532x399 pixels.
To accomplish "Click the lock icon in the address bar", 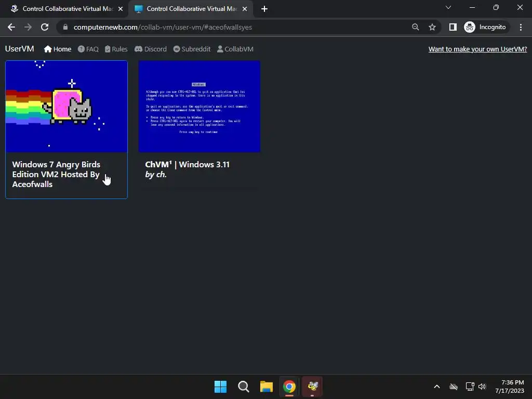I will click(65, 27).
